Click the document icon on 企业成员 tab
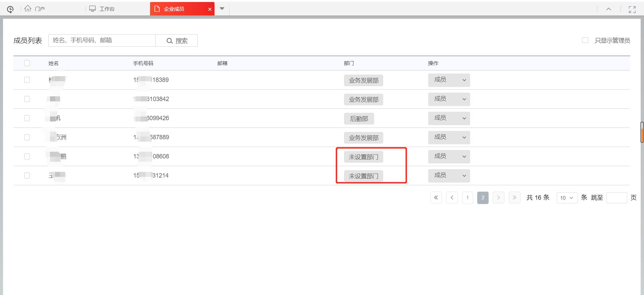Image resolution: width=644 pixels, height=295 pixels. click(x=157, y=9)
